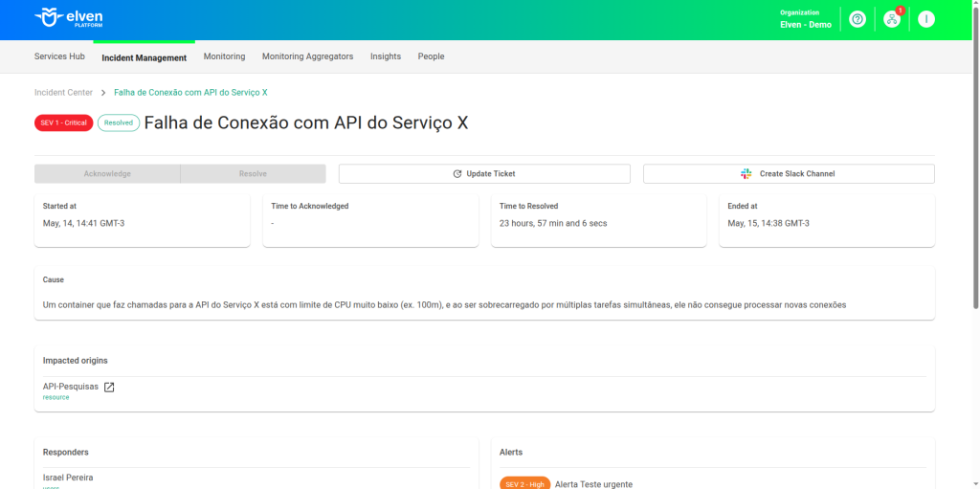The width and height of the screenshot is (980, 489).
Task: Open the user profile avatar
Action: [x=925, y=19]
